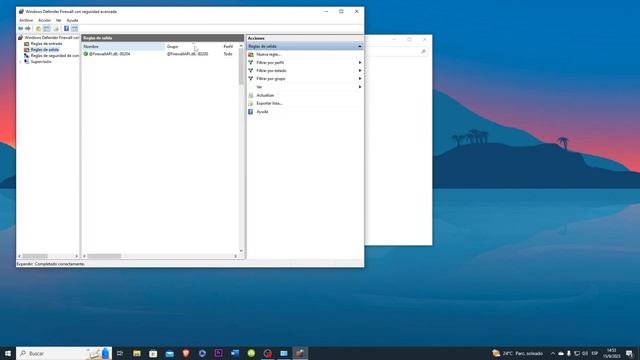Image resolution: width=640 pixels, height=360 pixels.
Task: Expand the Filtrar por estado submenu arrow
Action: 360,71
